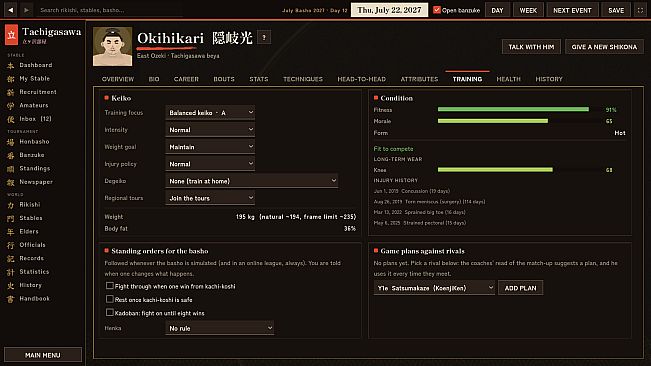The height and width of the screenshot is (366, 651).
Task: Click the Add Plan button
Action: tap(521, 288)
